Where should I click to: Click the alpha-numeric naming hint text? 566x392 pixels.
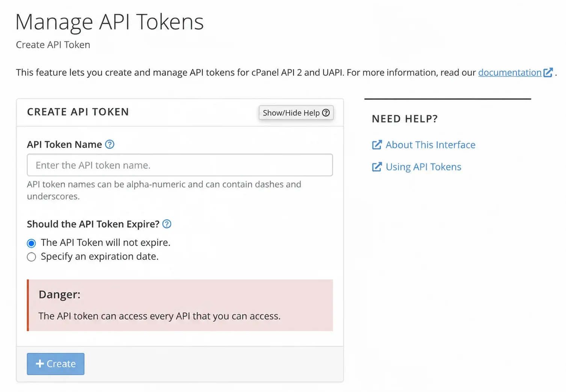pos(164,190)
